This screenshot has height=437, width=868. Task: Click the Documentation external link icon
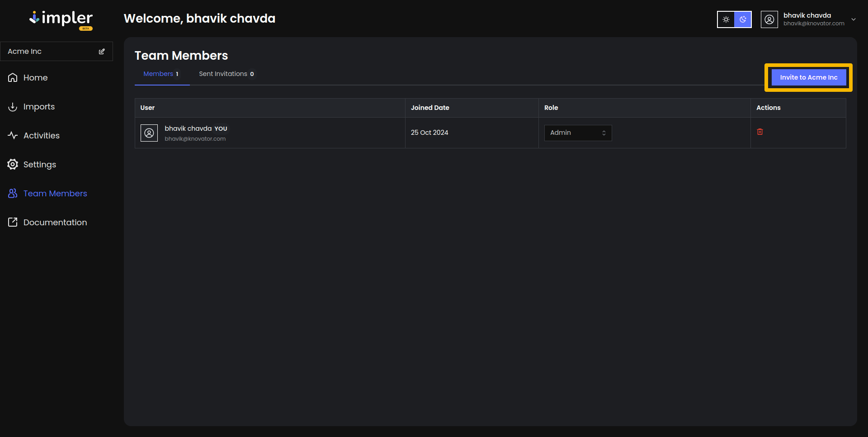click(x=13, y=223)
